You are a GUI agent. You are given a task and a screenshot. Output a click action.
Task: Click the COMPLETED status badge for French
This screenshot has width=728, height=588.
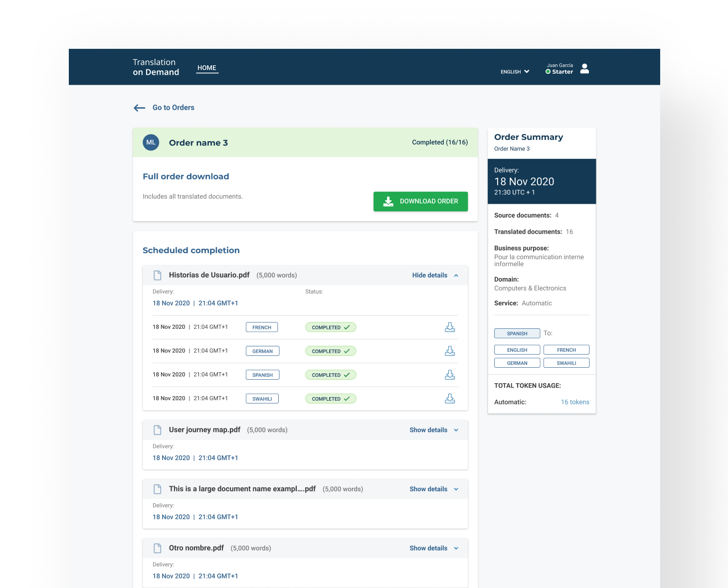point(331,327)
